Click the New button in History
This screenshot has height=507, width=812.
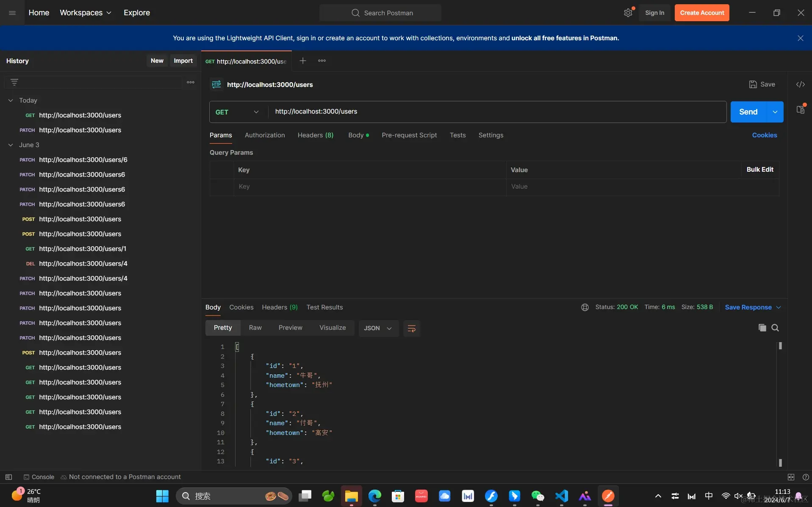click(157, 61)
